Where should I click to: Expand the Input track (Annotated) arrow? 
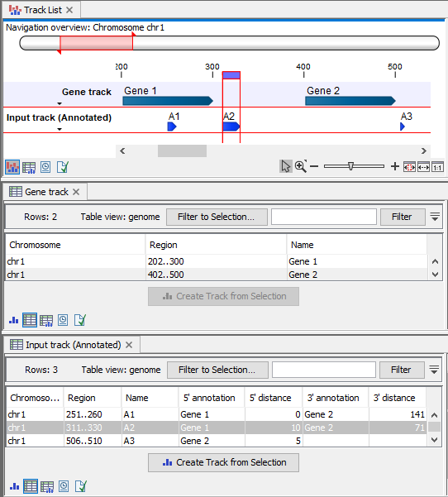click(x=60, y=129)
